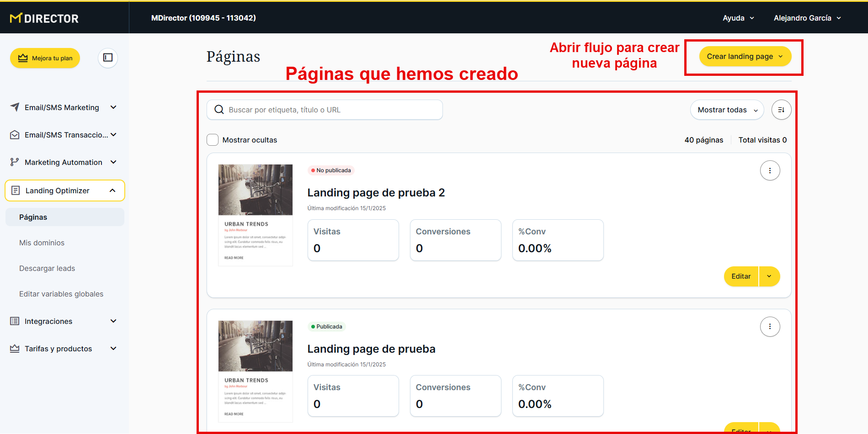
Task: Open three-dot menu for published Landing page de prueba
Action: [x=770, y=327]
